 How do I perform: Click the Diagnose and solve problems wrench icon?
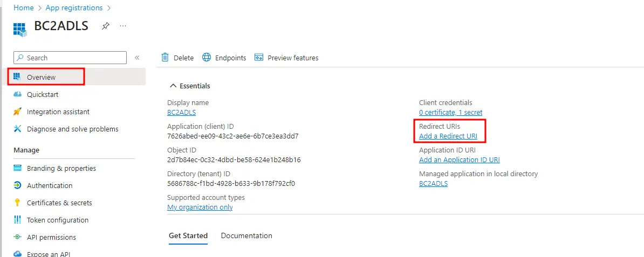pyautogui.click(x=17, y=129)
